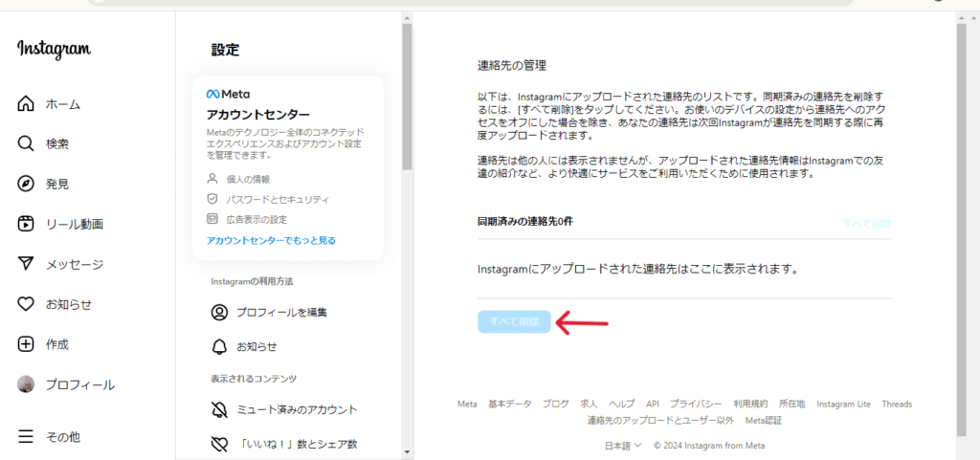This screenshot has height=460, width=980.
Task: Click the その他 hamburger icon
Action: (25, 436)
